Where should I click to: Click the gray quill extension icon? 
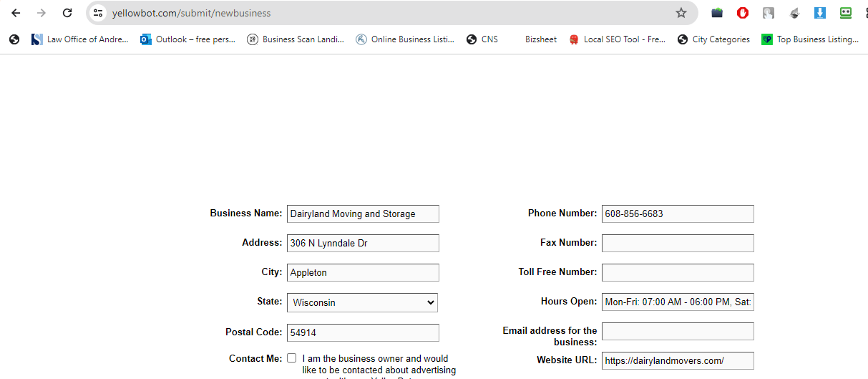click(794, 13)
